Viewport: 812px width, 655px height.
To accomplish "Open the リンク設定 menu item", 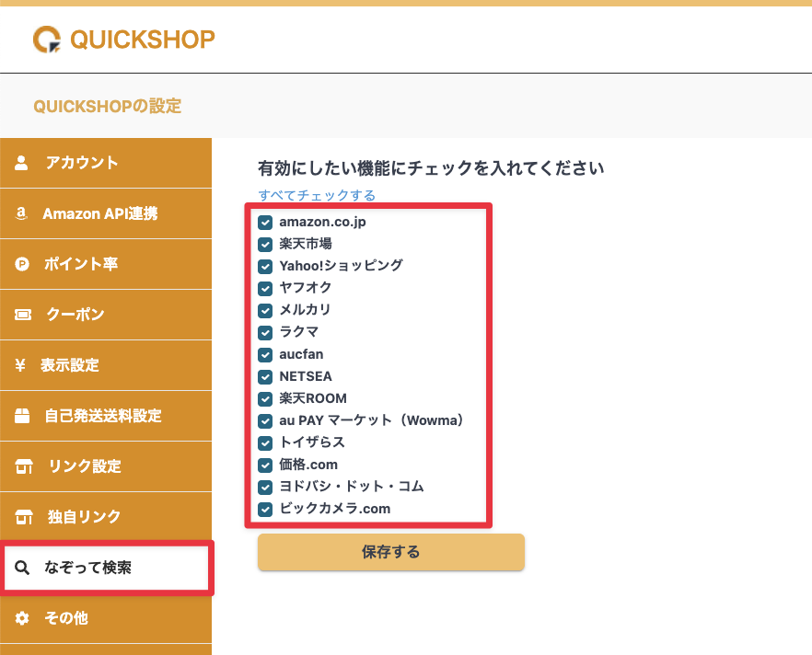I will click(84, 466).
